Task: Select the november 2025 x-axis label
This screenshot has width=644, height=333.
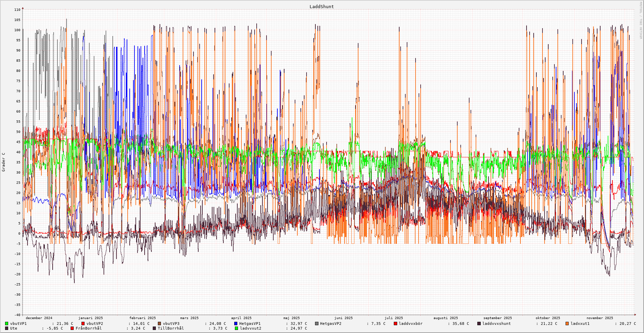Action: pos(600,318)
